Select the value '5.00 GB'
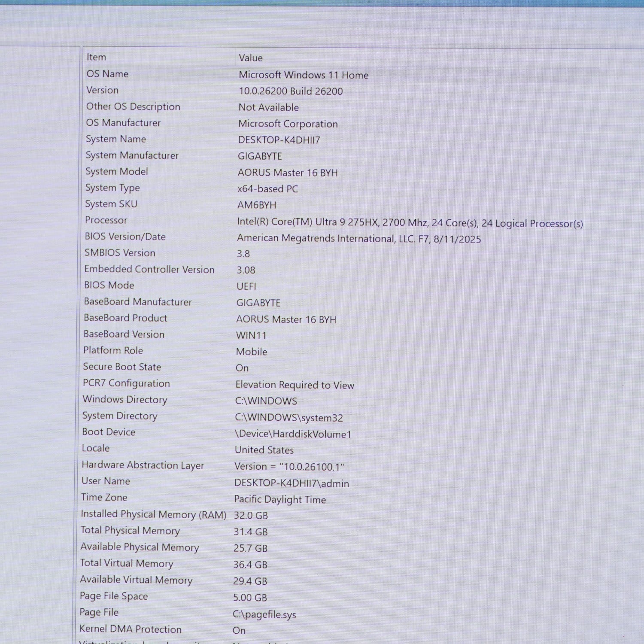 tap(250, 598)
